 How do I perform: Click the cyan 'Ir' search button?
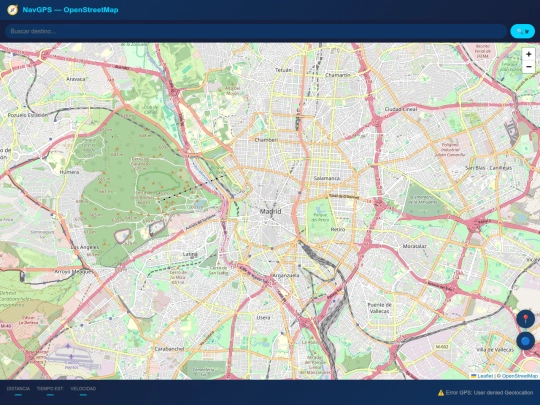[522, 31]
